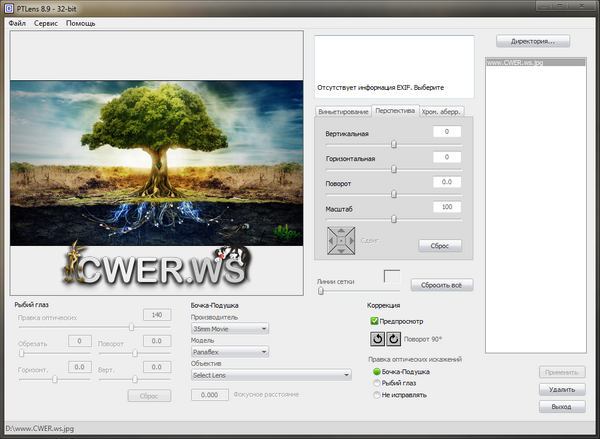Open the Производитель dropdown (35mm Movie)

pyautogui.click(x=230, y=328)
